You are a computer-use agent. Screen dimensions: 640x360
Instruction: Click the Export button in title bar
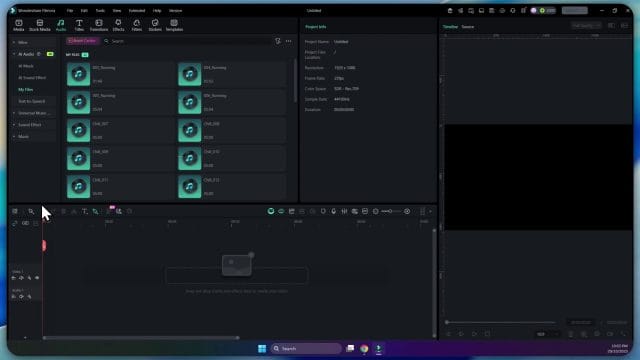[x=575, y=11]
